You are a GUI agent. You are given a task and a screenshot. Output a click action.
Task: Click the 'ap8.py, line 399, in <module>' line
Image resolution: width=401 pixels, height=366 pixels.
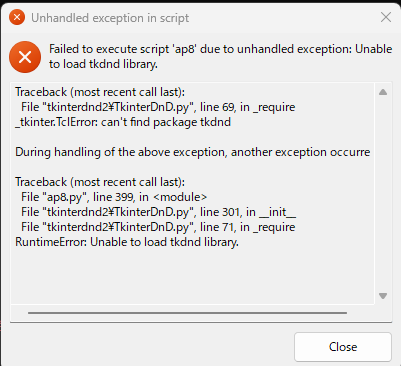114,197
